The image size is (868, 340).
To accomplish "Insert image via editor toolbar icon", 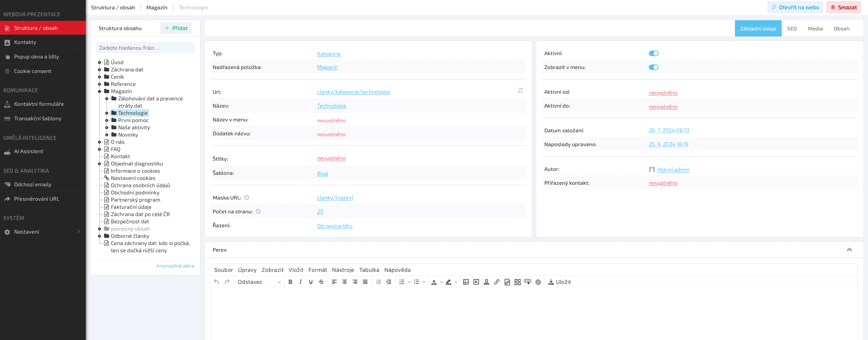I will point(466,282).
